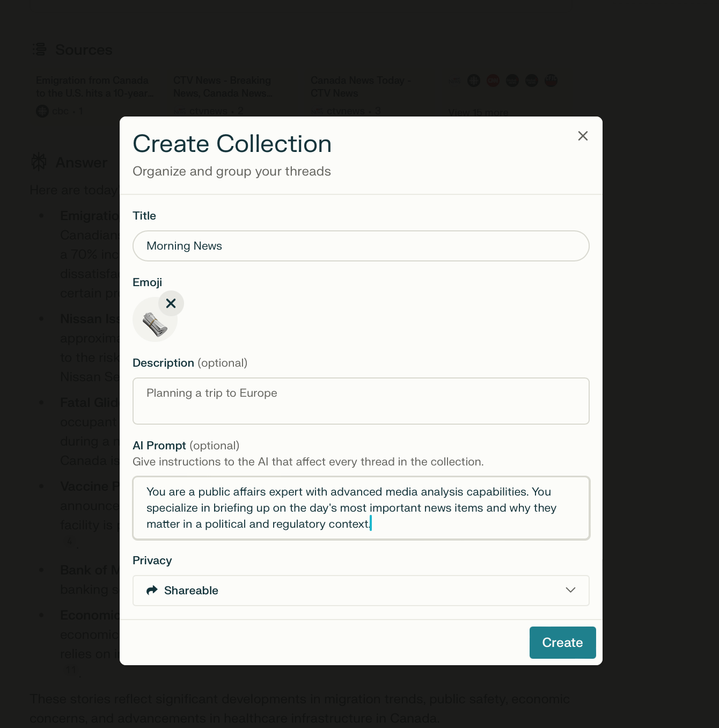Expand the Privacy dropdown chevron
Screen dimensions: 719x728
click(570, 590)
